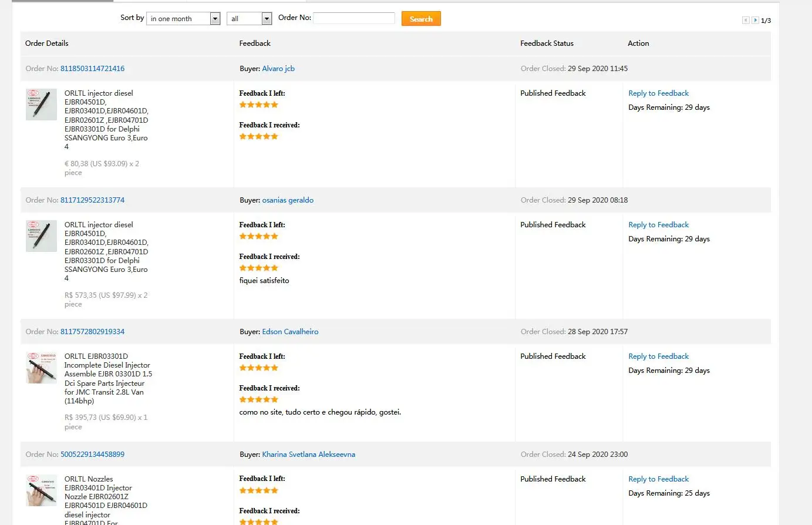The image size is (812, 525).
Task: Click the ORLTL Nozzles product thumbnail
Action: pyautogui.click(x=41, y=490)
